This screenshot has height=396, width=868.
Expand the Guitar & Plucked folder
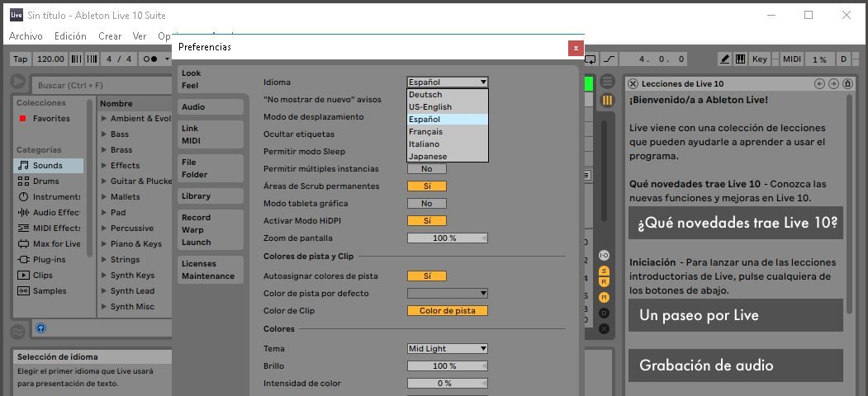104,181
